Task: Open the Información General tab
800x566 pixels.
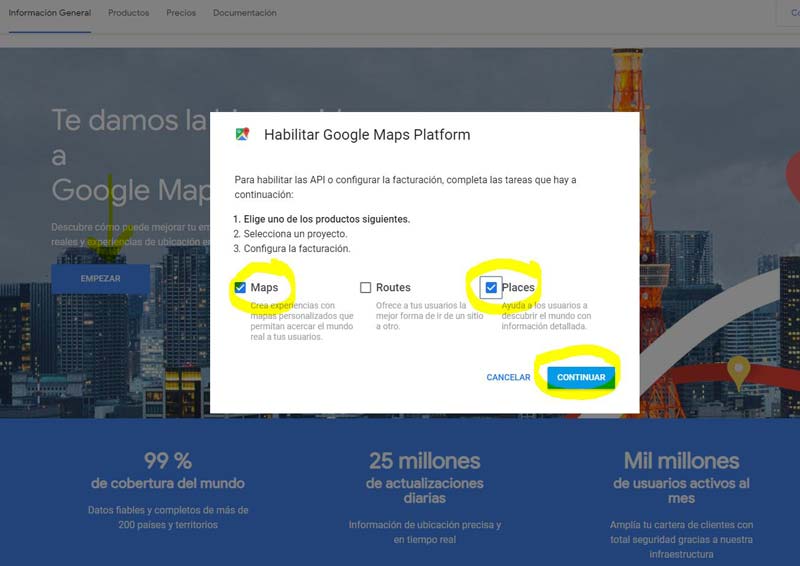Action: tap(49, 13)
